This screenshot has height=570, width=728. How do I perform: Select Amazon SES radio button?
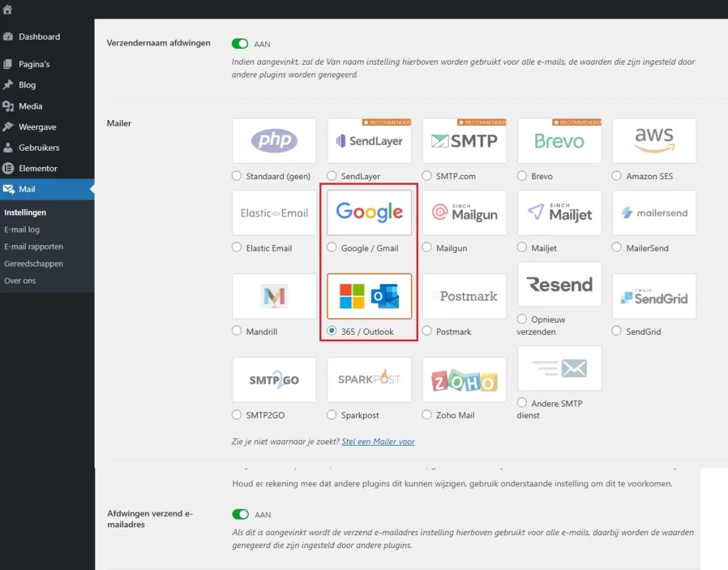click(x=616, y=176)
